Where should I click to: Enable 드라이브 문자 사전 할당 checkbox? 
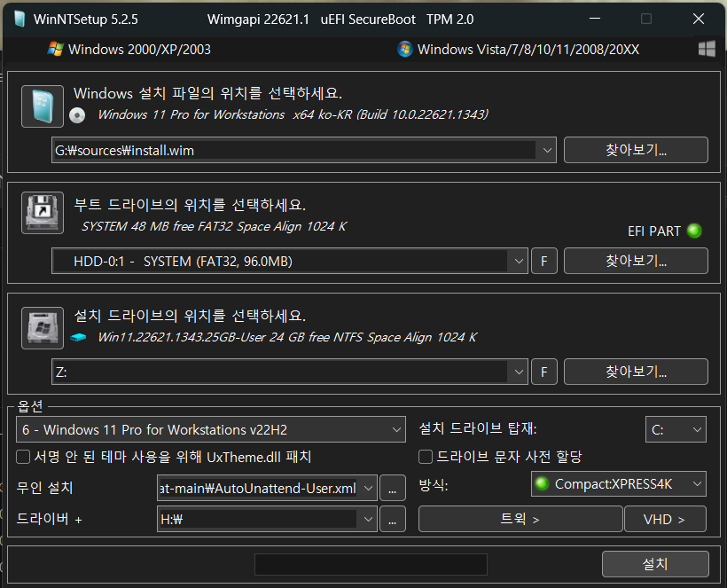(x=426, y=457)
